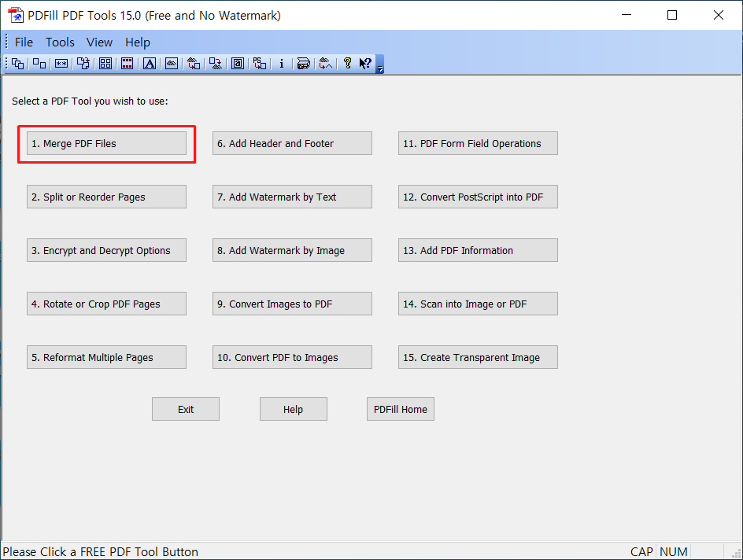743x560 pixels.
Task: Click the PDF Form Field toolbar icon
Action: [238, 64]
